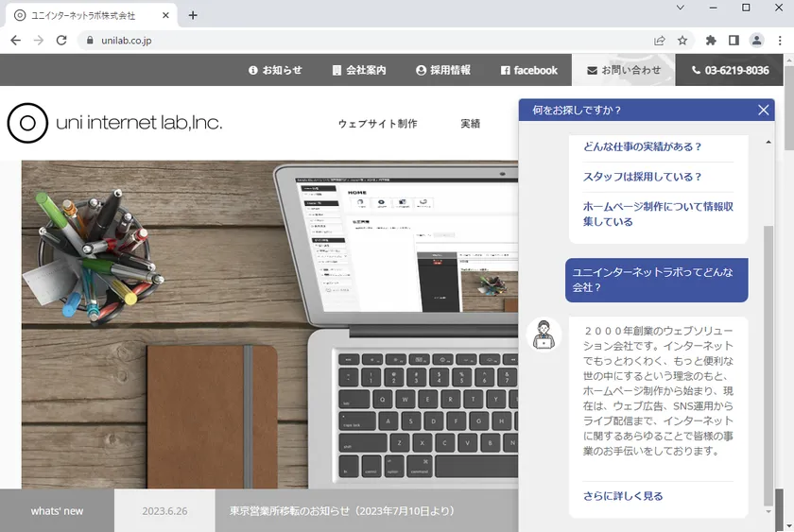The height and width of the screenshot is (532, 794).
Task: Open the 実績 navigation item
Action: coord(471,124)
